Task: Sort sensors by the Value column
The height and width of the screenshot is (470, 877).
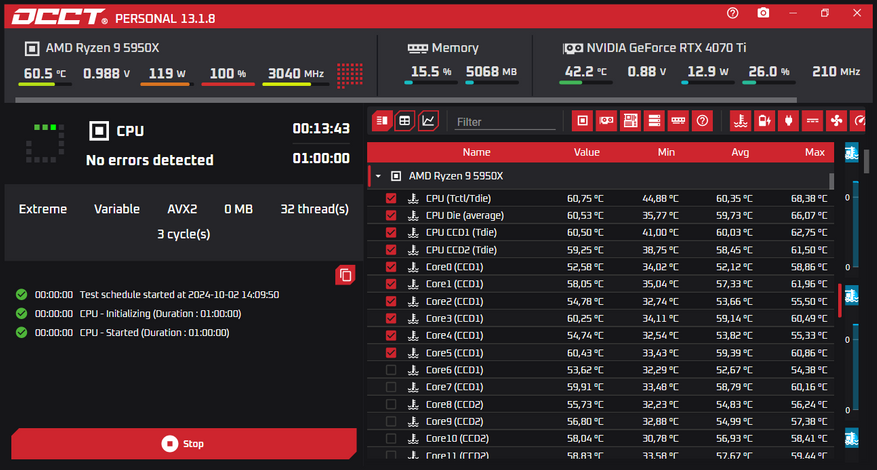Action: click(586, 152)
